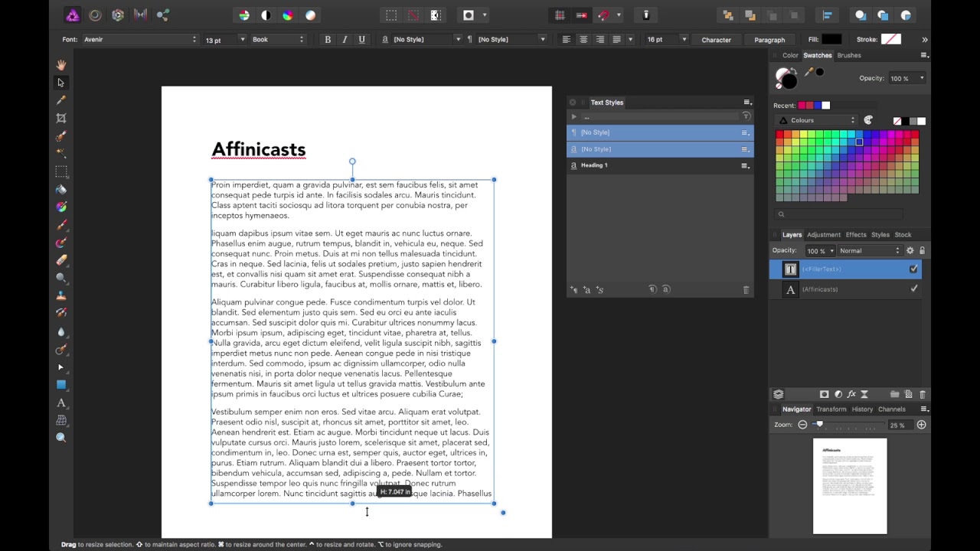Apply Auto Contrast from the toolbar
Viewport: 980px width, 551px height.
266,15
